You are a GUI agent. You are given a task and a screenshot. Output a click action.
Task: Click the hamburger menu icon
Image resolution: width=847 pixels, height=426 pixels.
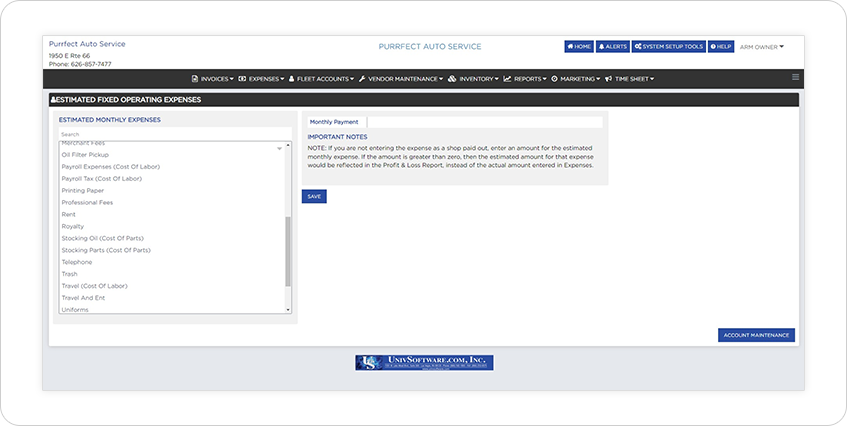click(x=795, y=77)
